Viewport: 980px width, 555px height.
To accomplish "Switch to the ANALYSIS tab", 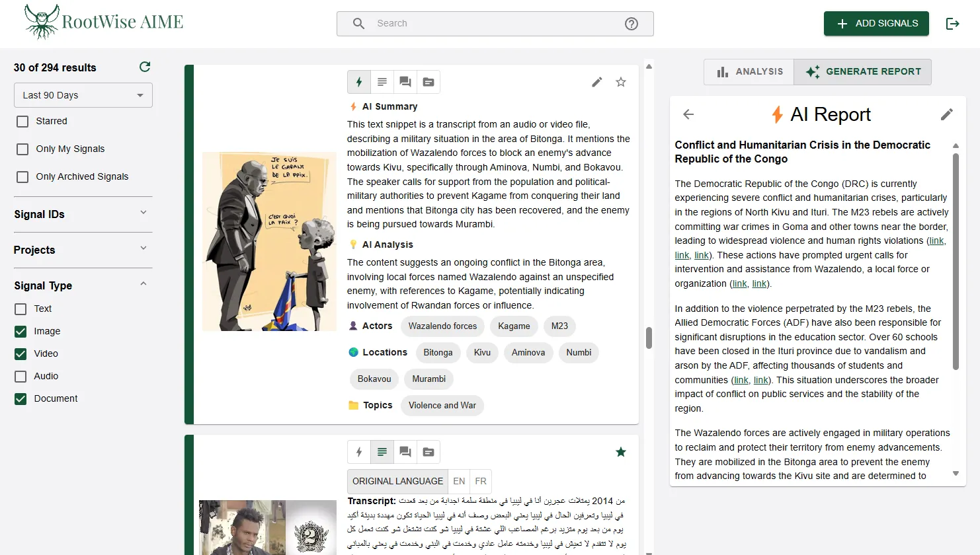I will [x=748, y=71].
